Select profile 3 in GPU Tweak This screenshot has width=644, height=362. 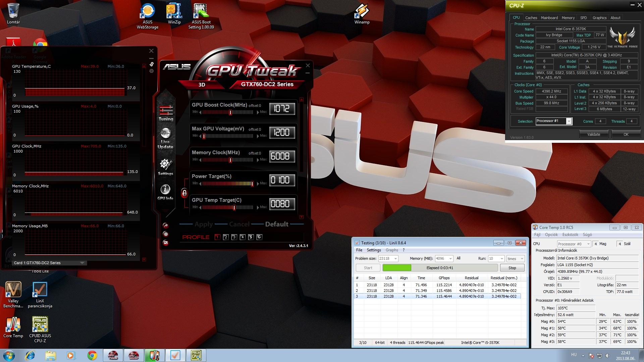point(234,237)
